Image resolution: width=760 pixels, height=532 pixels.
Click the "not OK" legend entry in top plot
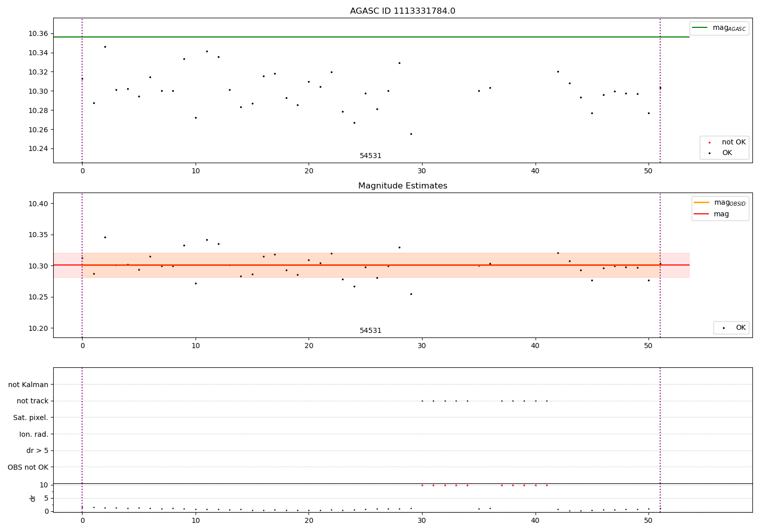[727, 142]
